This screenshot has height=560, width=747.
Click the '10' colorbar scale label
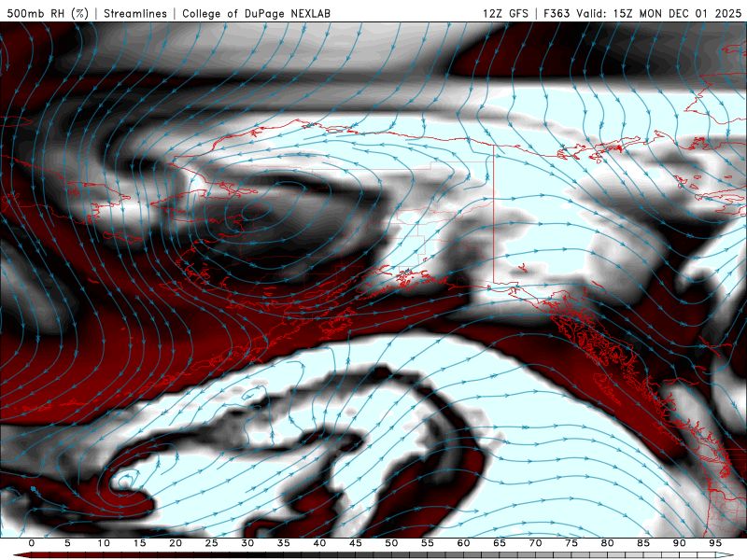coord(104,543)
